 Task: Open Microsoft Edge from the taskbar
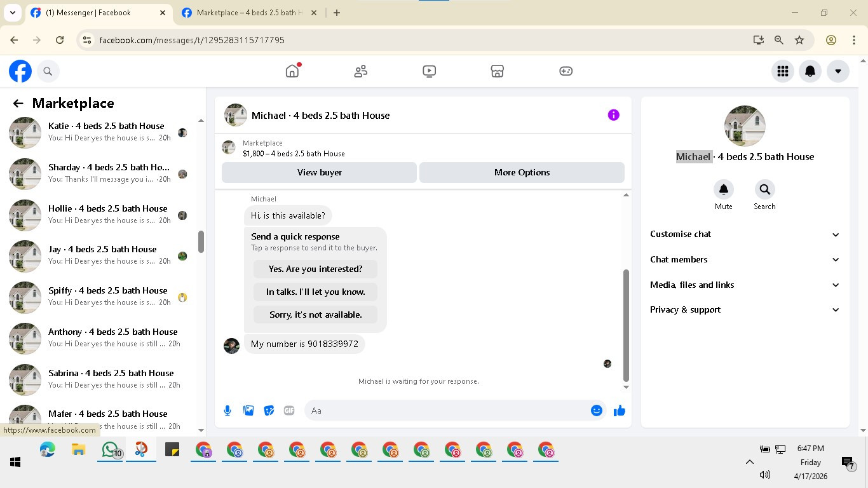47,450
